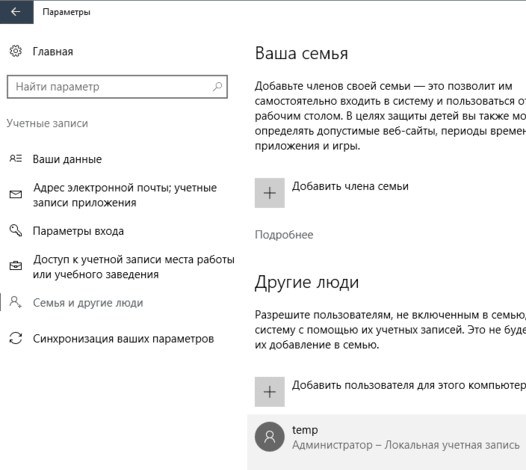Click plus button to add another user
Viewport: 526px width, 470px height.
coord(270,392)
